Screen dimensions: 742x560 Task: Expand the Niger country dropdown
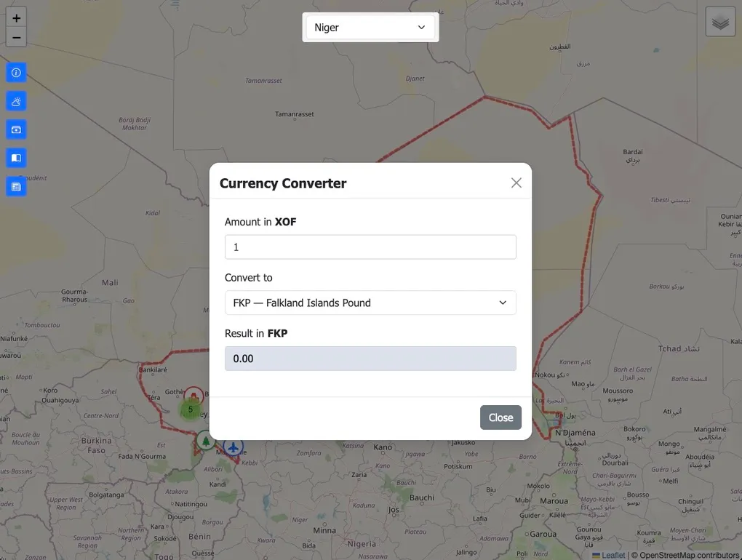point(370,28)
